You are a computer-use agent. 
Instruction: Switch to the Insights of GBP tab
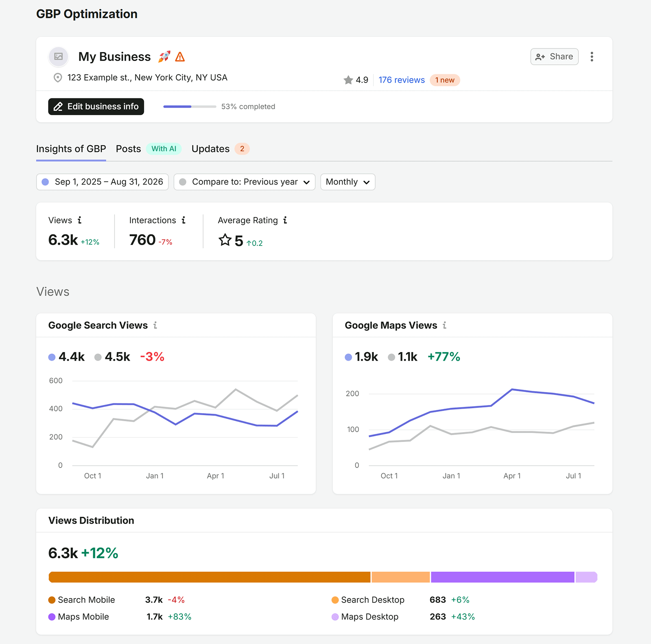[x=71, y=149]
